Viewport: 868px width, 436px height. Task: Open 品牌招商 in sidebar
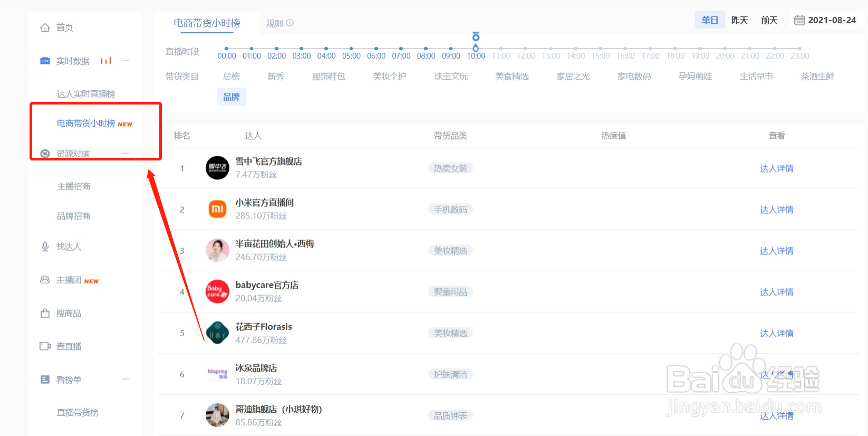[x=74, y=216]
